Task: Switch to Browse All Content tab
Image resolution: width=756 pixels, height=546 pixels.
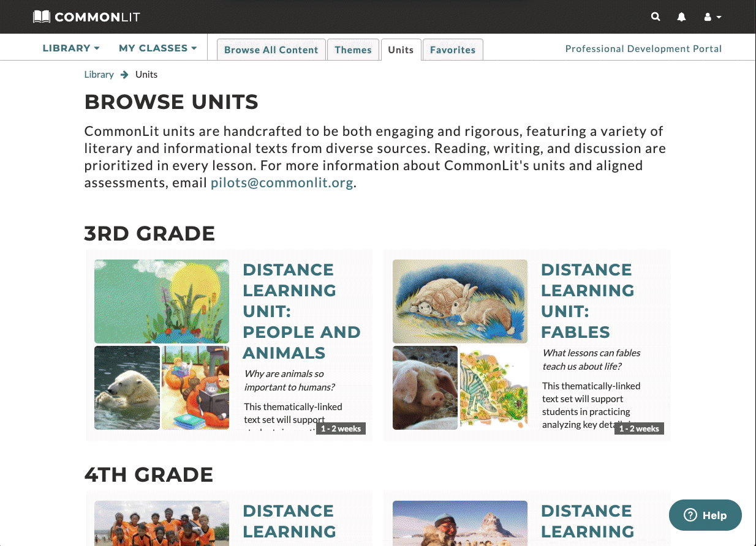Action: 271,50
